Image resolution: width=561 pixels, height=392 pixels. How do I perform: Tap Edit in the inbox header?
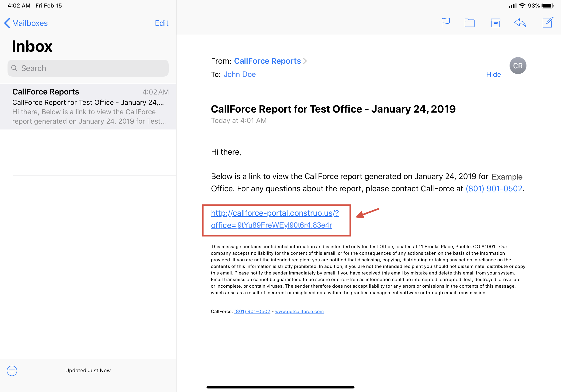click(x=161, y=23)
